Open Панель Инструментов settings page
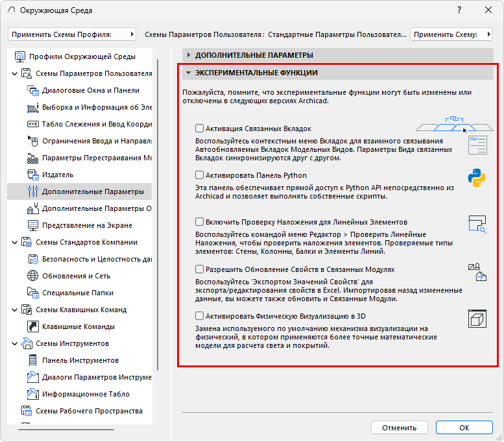Viewport: 504px width, 442px height. [x=80, y=360]
